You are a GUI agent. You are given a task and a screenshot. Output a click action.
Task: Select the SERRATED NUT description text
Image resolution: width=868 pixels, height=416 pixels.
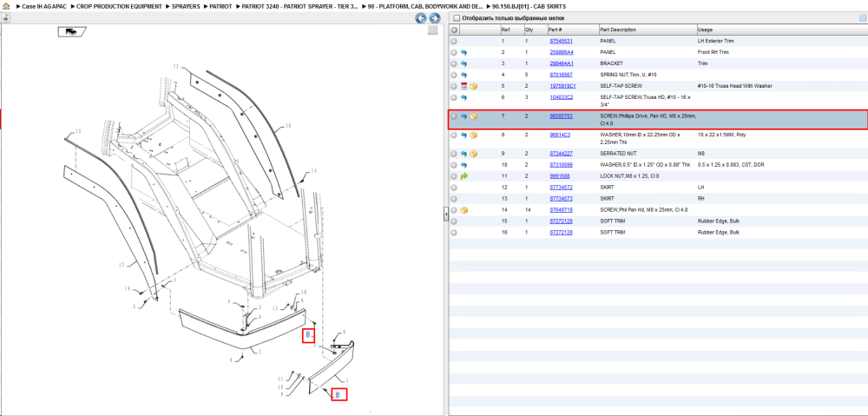[618, 154]
